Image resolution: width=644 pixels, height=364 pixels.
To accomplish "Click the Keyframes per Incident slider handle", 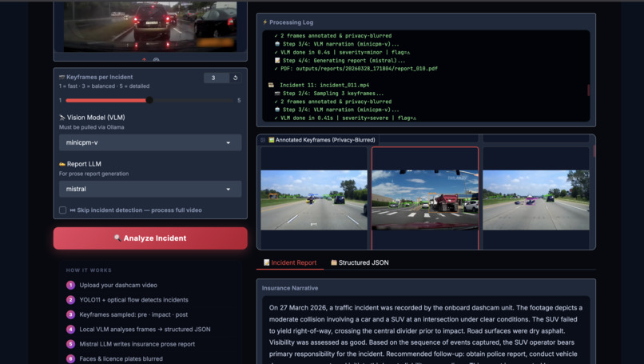I will 149,100.
